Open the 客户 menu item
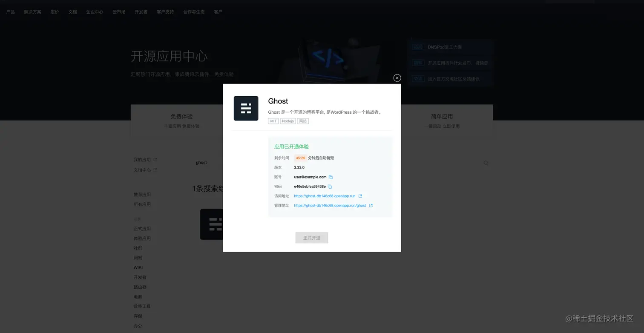This screenshot has width=644, height=333. pyautogui.click(x=218, y=12)
